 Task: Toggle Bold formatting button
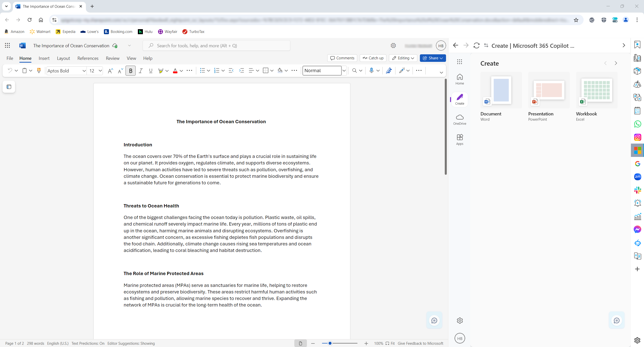click(131, 71)
